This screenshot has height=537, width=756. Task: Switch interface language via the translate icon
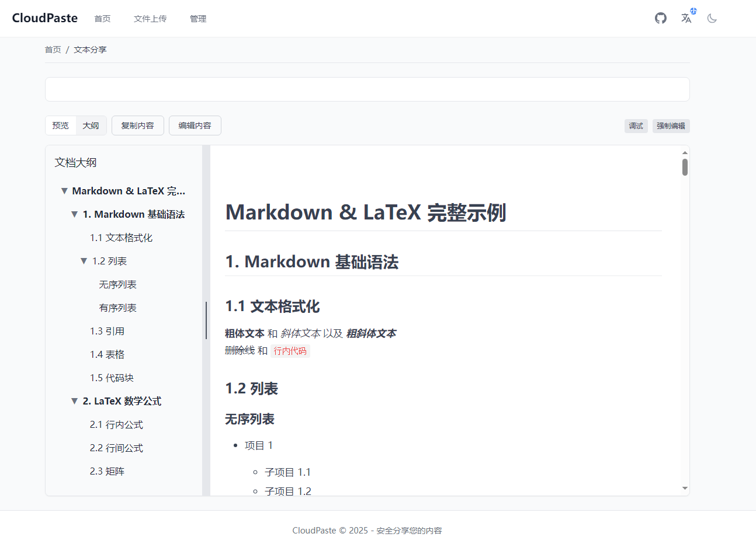pyautogui.click(x=685, y=18)
